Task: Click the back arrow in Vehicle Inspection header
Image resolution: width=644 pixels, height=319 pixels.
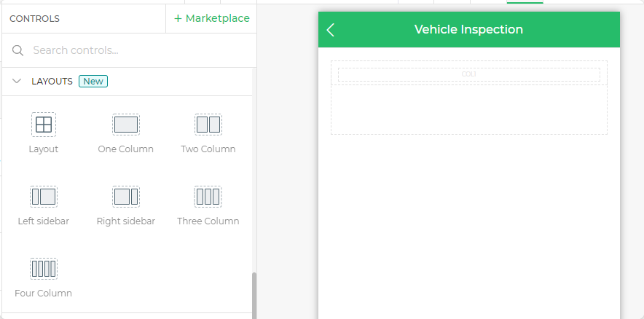Action: coord(331,30)
